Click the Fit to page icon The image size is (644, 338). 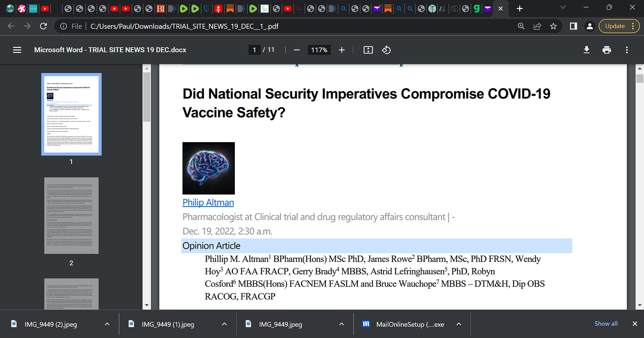pos(368,50)
